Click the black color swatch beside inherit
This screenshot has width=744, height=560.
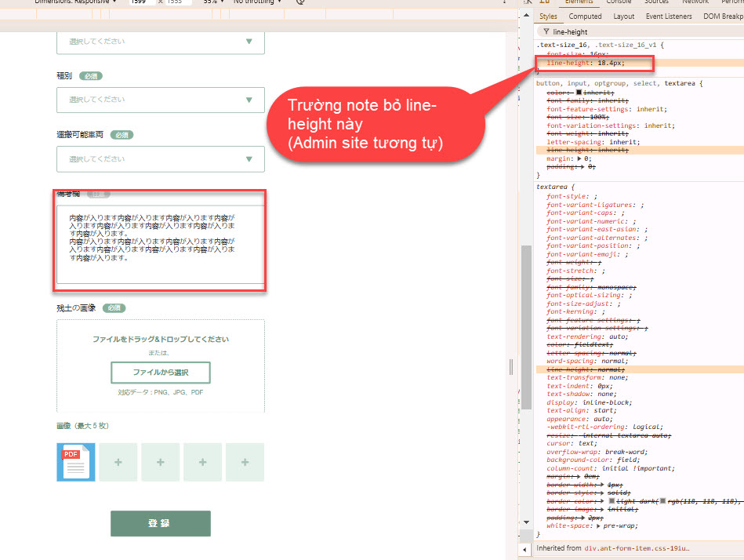[x=579, y=92]
